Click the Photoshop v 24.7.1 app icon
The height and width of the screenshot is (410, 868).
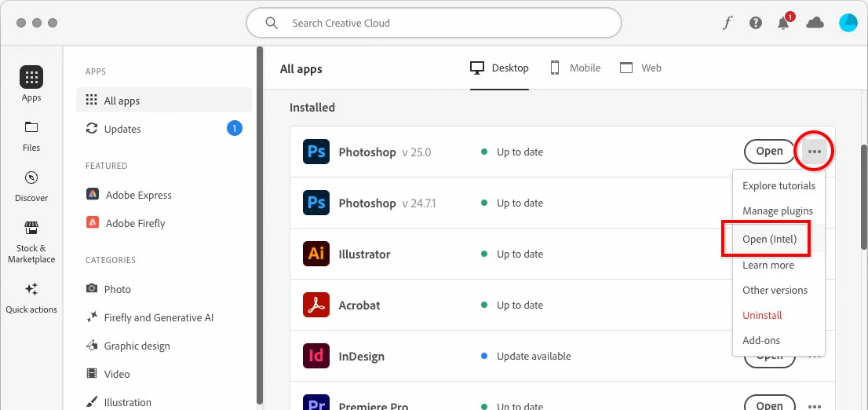point(316,203)
